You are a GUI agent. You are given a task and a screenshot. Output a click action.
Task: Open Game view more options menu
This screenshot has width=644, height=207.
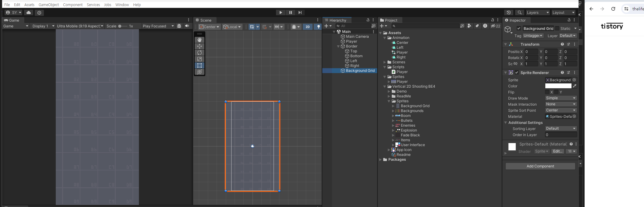[x=189, y=20]
